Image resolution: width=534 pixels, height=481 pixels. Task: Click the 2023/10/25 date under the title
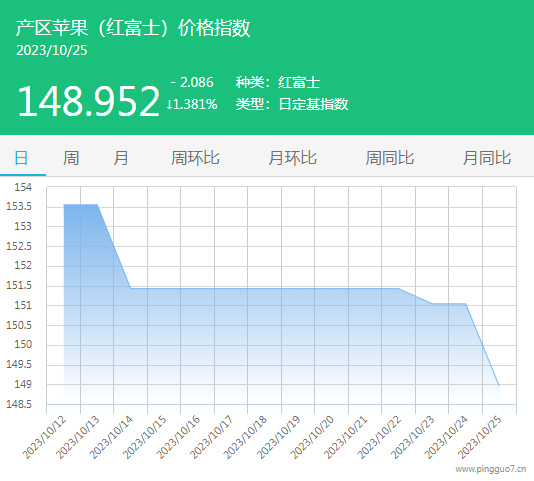[52, 50]
